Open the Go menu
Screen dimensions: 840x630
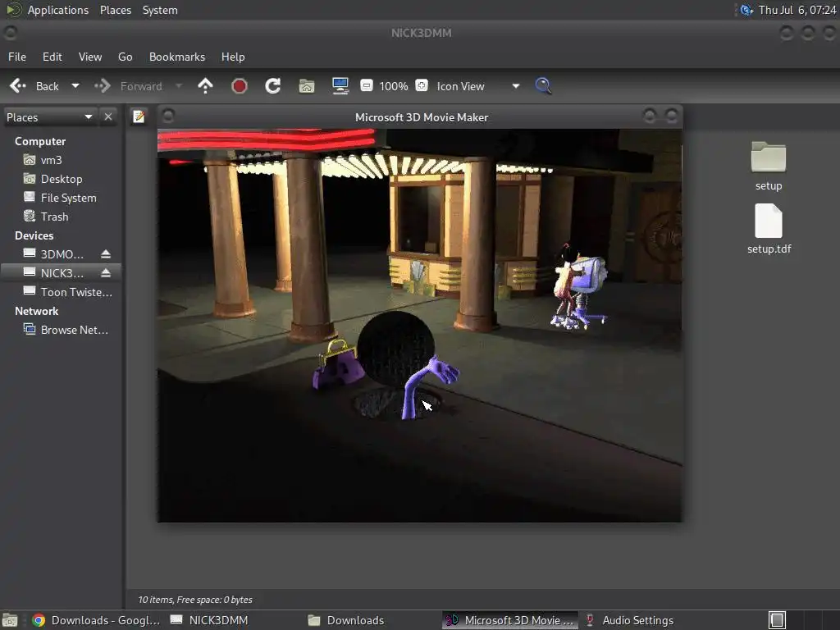pyautogui.click(x=126, y=57)
